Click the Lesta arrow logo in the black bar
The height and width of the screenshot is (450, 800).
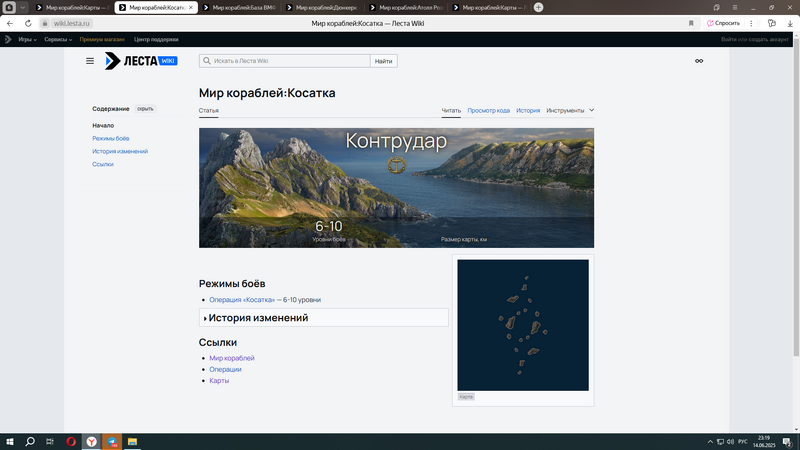point(8,39)
